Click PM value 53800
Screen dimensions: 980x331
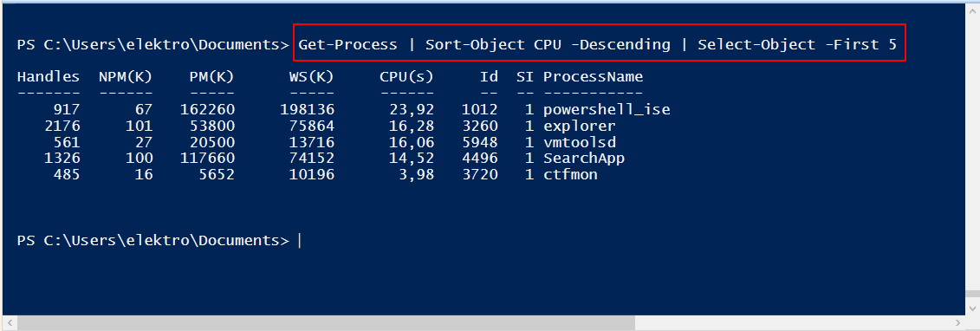[212, 127]
